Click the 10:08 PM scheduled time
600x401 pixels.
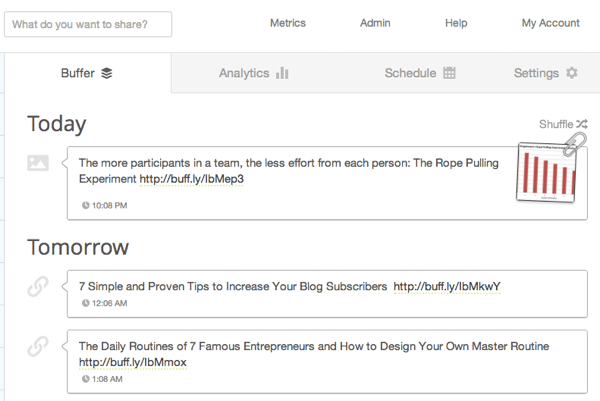pos(109,205)
